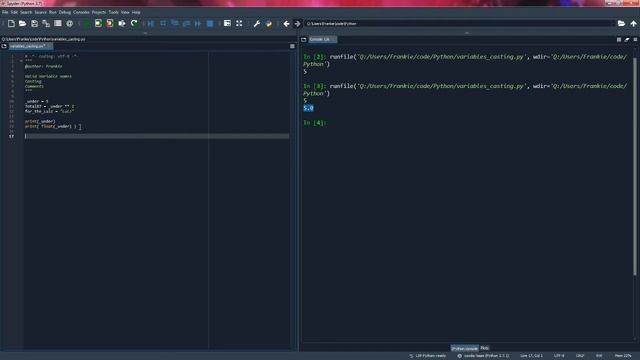The image size is (640, 360).
Task: Stop debugging with the blue square
Action: coord(210,24)
